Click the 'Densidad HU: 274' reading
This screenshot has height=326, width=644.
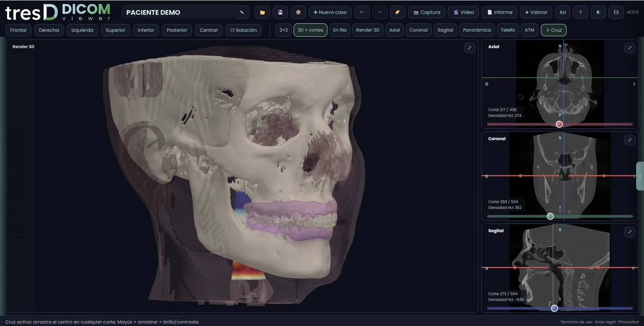pyautogui.click(x=505, y=116)
